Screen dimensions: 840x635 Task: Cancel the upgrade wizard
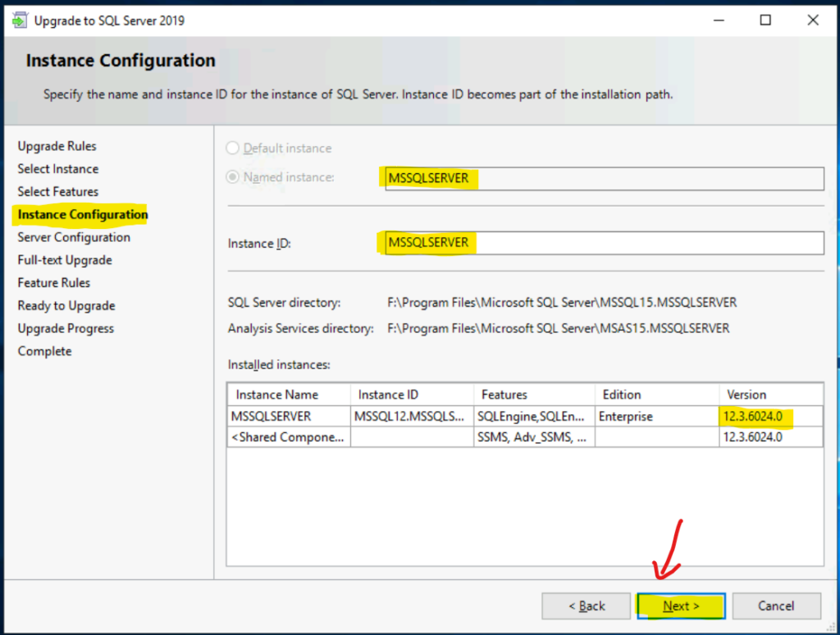click(x=776, y=606)
